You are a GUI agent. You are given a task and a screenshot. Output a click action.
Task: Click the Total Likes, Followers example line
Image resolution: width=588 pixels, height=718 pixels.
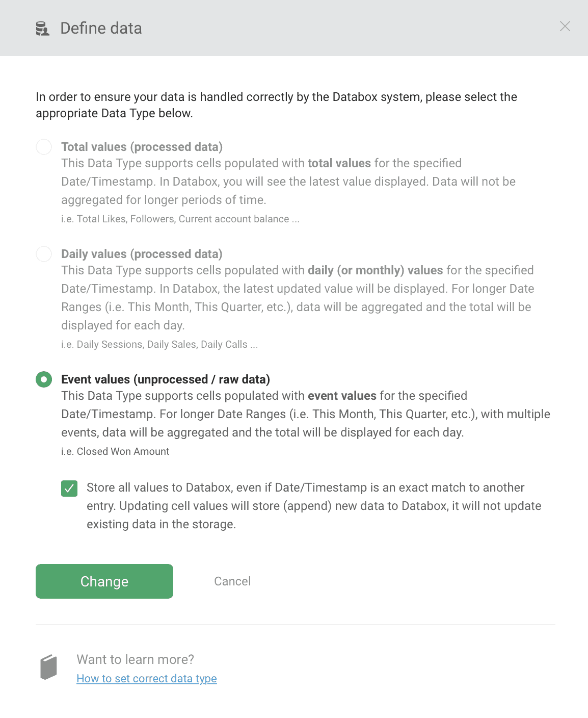coord(180,219)
